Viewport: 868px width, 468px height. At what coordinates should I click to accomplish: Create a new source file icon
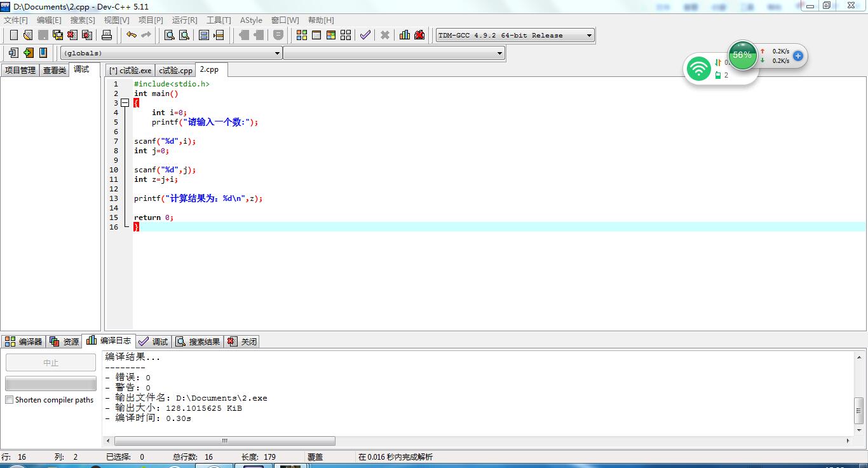13,35
